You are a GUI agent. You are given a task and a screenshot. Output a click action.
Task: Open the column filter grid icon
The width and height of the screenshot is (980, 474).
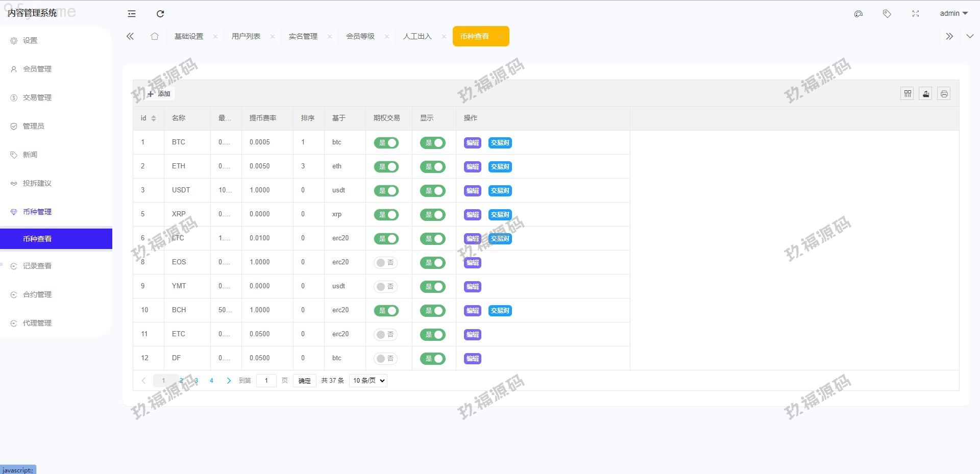pos(908,94)
